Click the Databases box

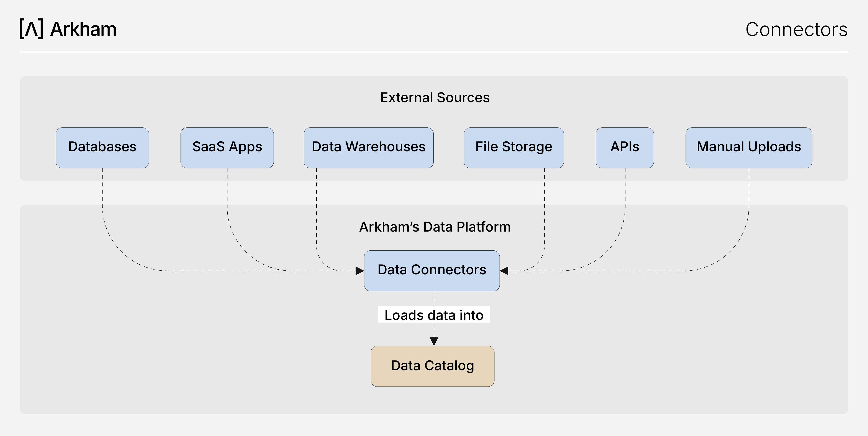pos(102,148)
